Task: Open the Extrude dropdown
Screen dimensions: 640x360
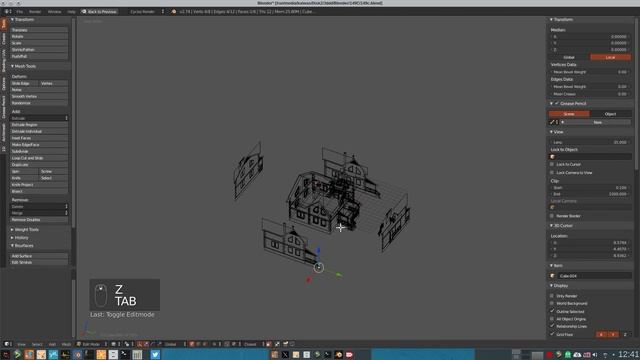Action: click(39, 118)
